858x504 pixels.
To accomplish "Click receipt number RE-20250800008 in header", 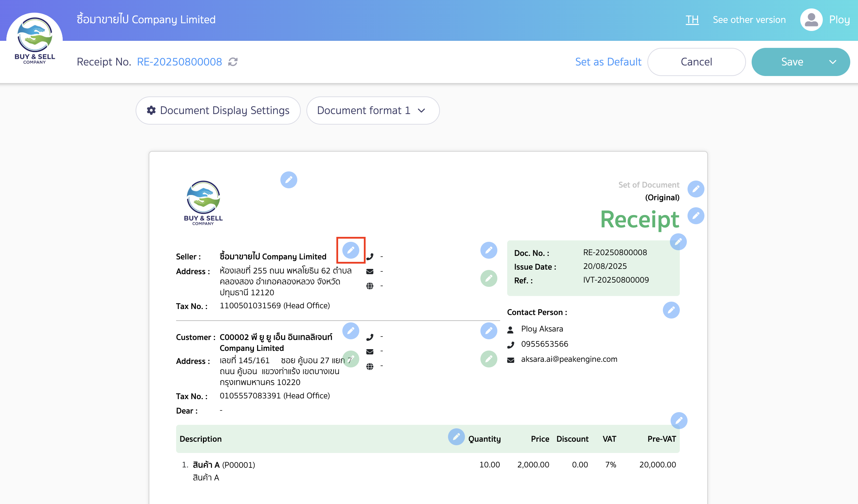I will [x=179, y=62].
